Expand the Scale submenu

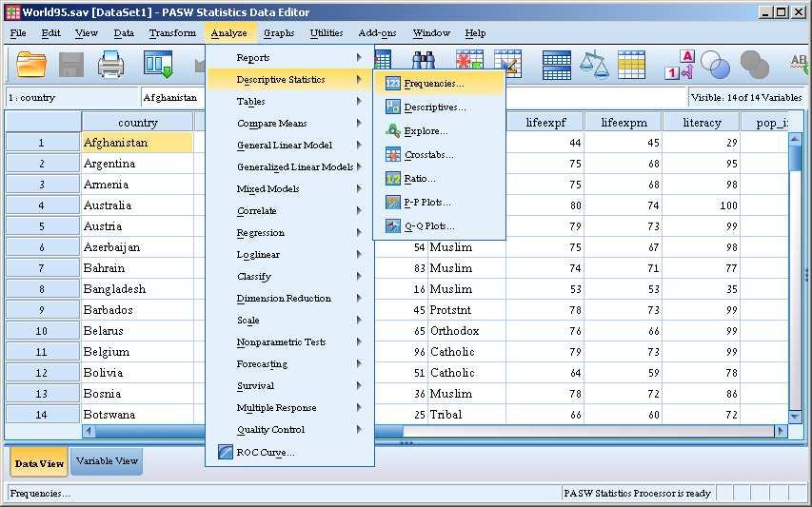pos(290,321)
